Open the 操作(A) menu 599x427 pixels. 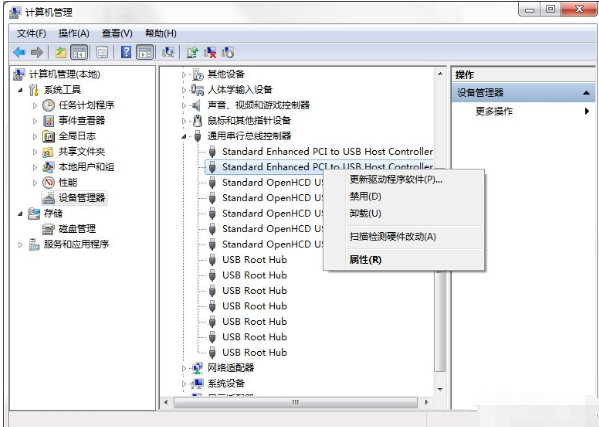(x=74, y=34)
